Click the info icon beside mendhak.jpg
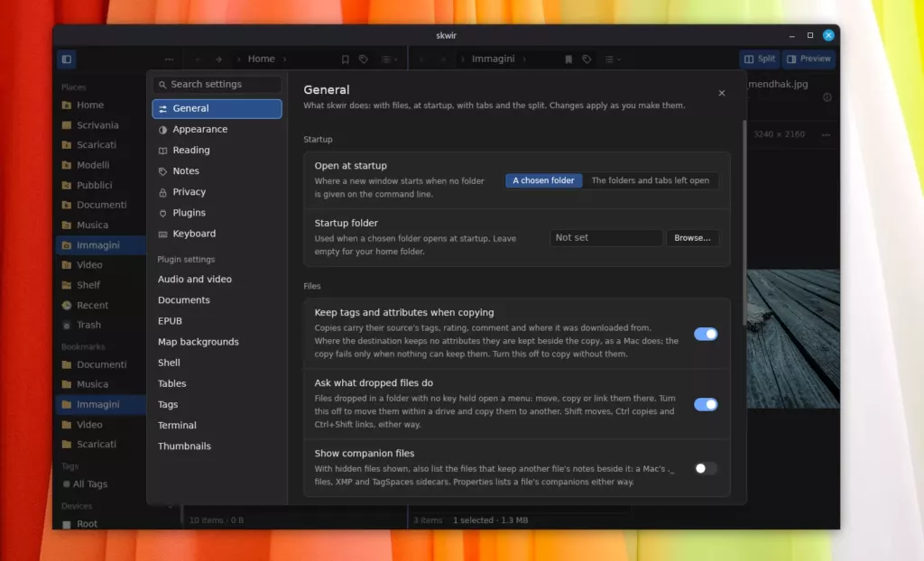 [827, 97]
